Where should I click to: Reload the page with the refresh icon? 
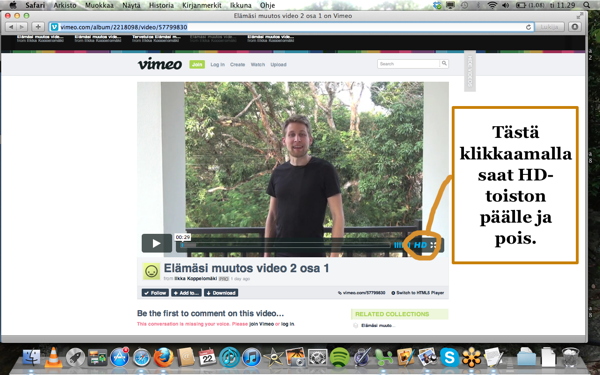pos(528,27)
